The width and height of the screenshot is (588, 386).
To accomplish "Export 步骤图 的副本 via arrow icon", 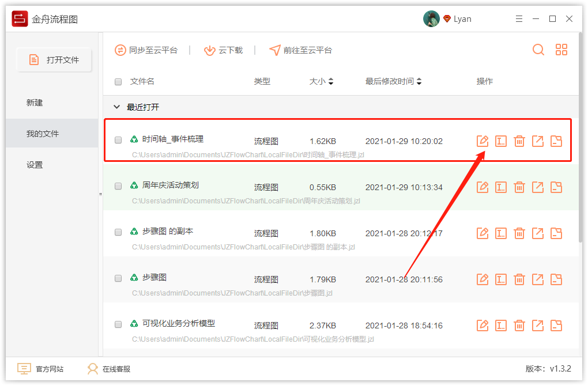I will pos(538,233).
